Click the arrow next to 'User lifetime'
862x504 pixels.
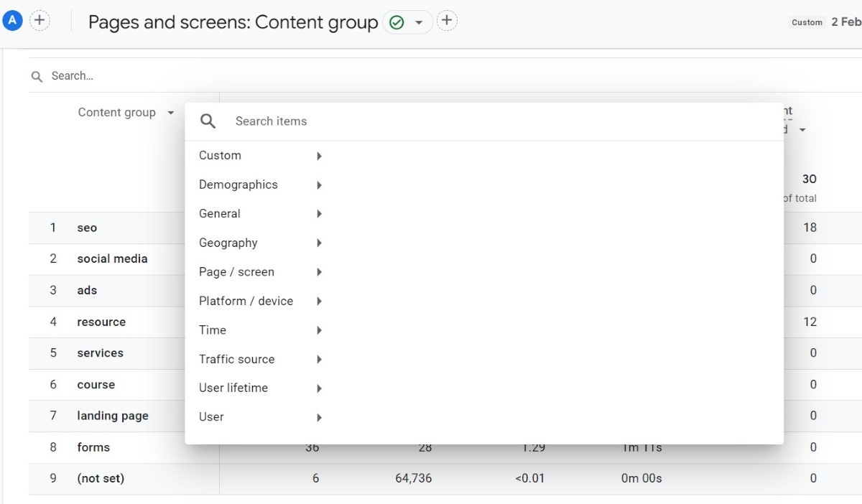coord(319,388)
